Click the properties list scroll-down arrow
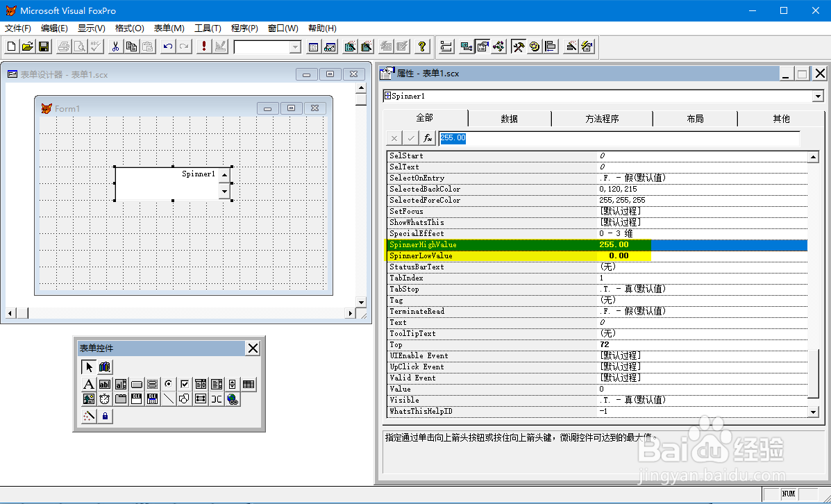831x504 pixels. pyautogui.click(x=814, y=411)
